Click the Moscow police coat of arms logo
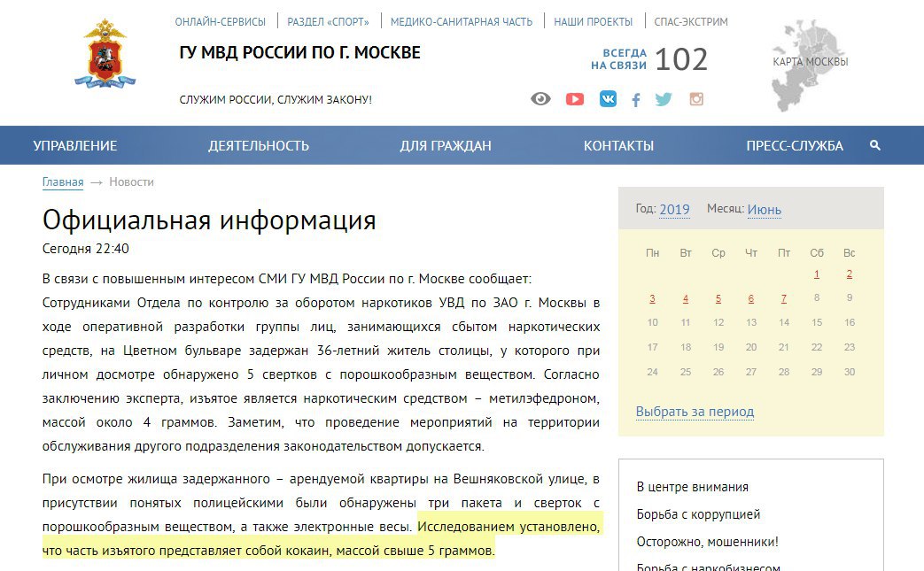This screenshot has width=924, height=571. coord(105,54)
